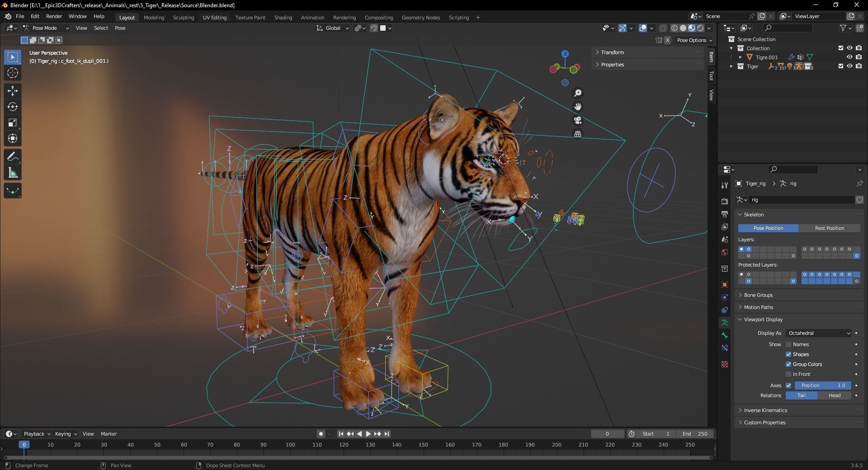The image size is (868, 470).
Task: Hide Tigre.001 in viewport
Action: point(849,57)
